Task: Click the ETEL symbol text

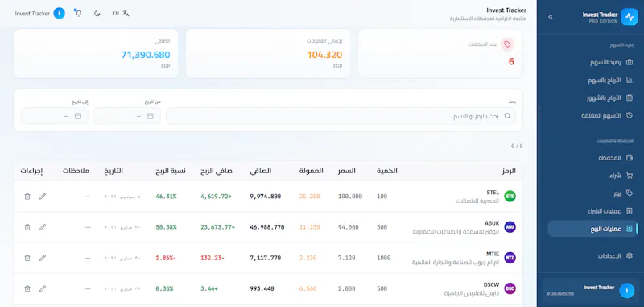Action: (493, 193)
